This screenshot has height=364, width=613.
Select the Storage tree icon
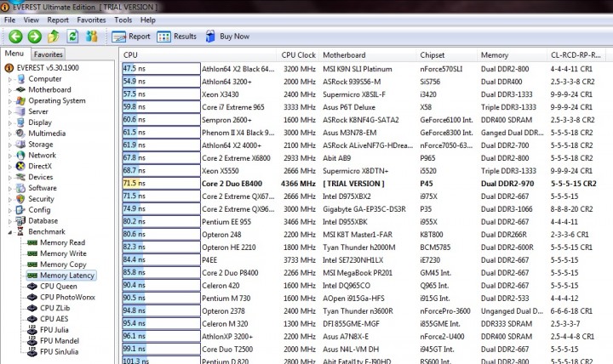(20, 145)
